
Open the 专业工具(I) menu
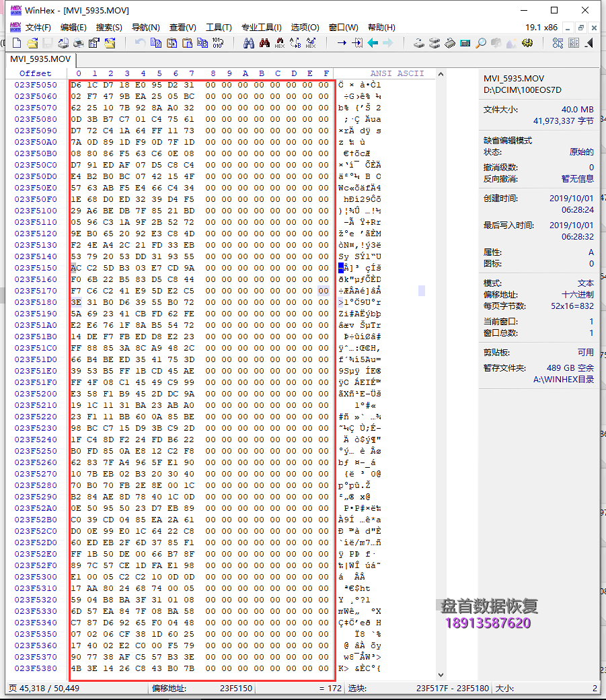coord(262,28)
